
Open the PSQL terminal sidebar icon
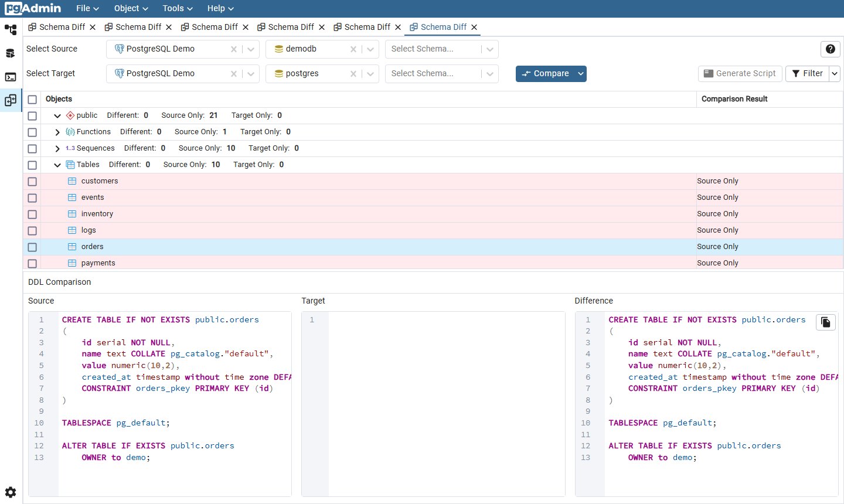pos(11,77)
